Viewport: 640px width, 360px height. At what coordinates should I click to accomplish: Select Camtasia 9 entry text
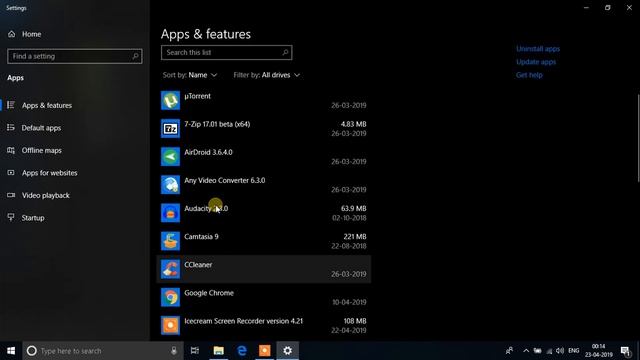click(201, 237)
